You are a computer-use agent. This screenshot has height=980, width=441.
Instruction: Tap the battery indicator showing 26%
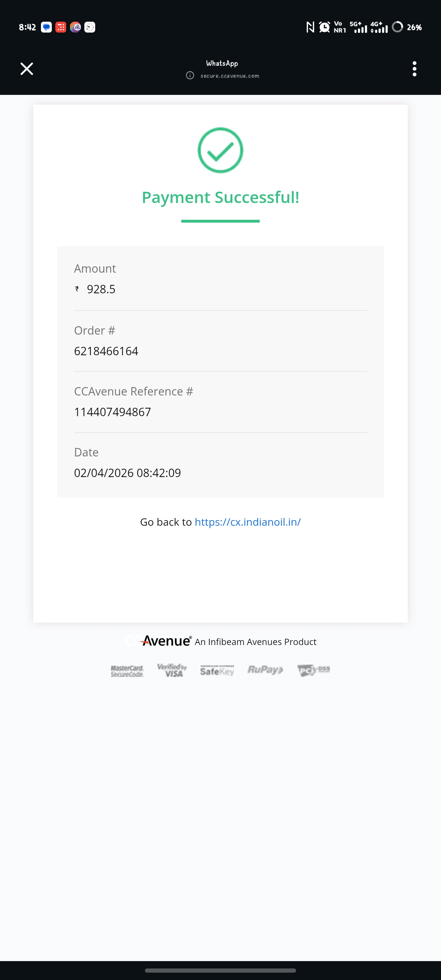407,27
